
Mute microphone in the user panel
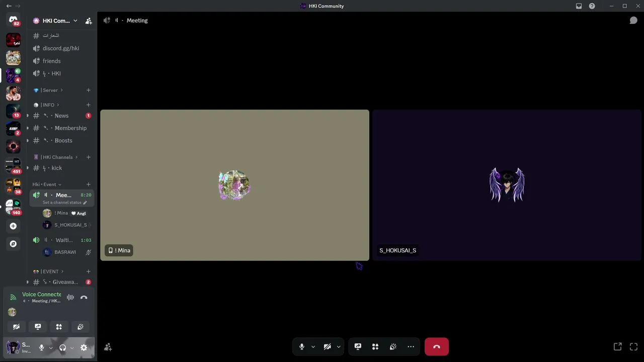[x=42, y=347]
